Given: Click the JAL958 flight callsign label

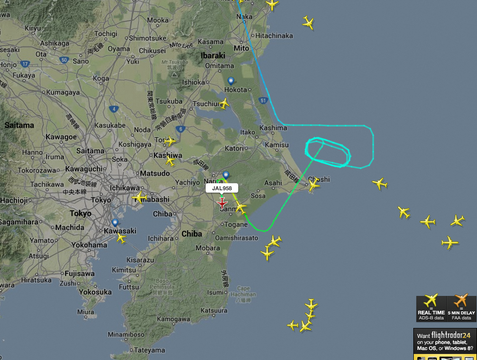Looking at the screenshot, I should tap(222, 188).
